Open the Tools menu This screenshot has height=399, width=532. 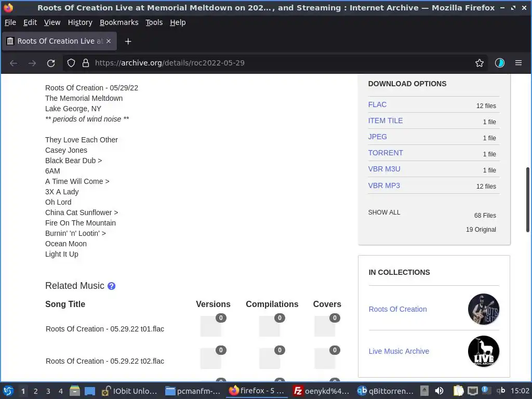154,22
